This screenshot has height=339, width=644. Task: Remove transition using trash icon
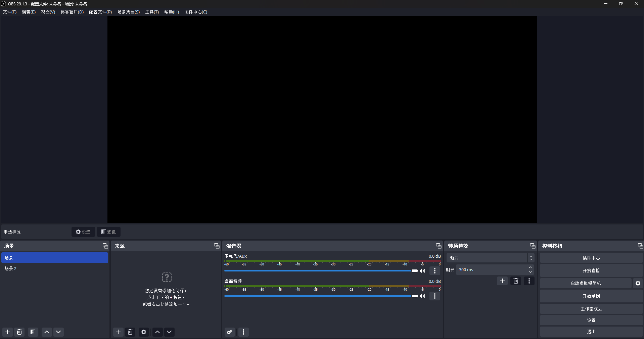pos(516,281)
